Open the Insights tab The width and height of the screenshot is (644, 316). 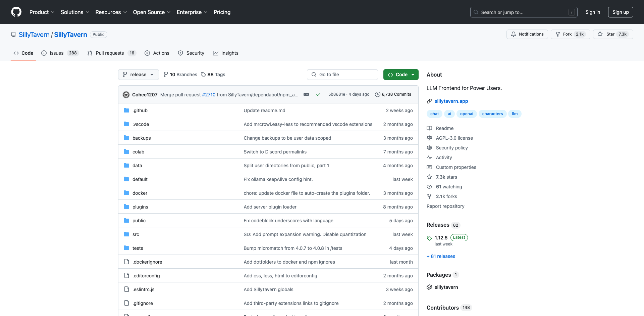point(226,53)
